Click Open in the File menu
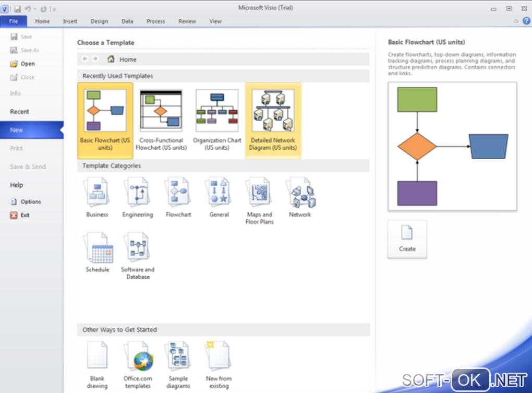Screen dimensions: 532x393 [x=23, y=64]
